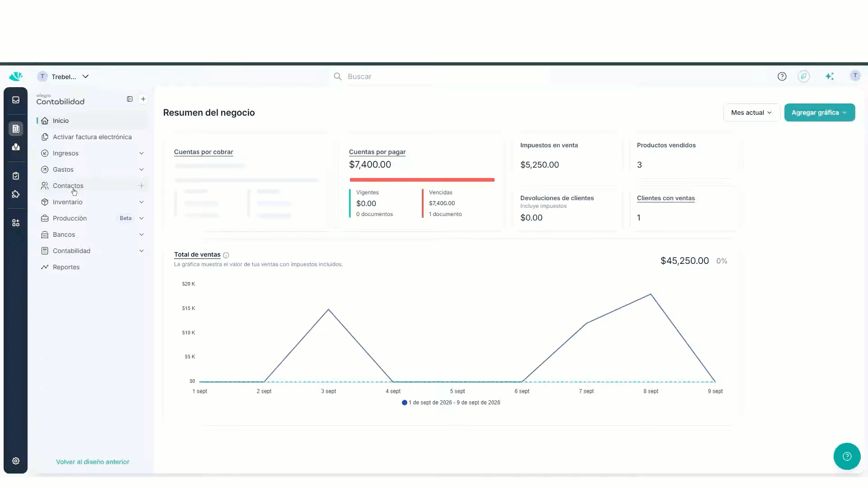The height and width of the screenshot is (488, 868).
Task: Click the green leaf circle icon
Action: point(804,76)
